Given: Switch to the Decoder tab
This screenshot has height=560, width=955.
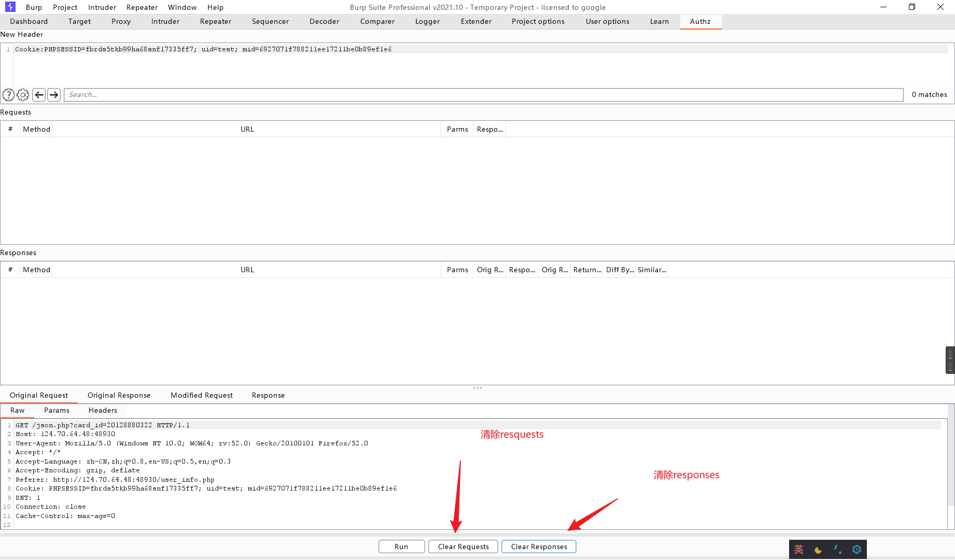Looking at the screenshot, I should tap(325, 21).
